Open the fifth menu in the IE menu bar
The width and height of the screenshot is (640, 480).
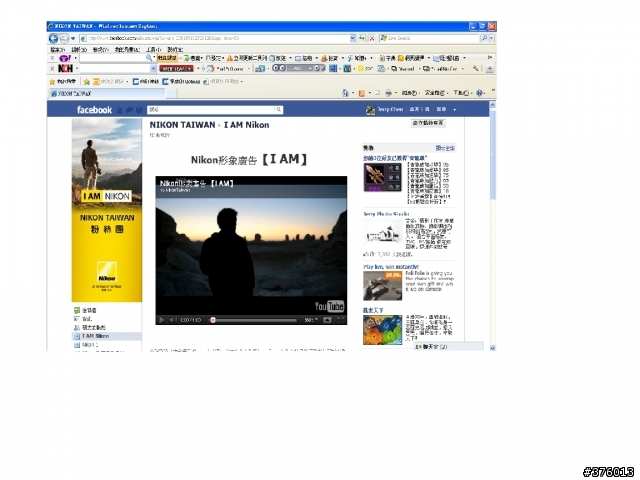(x=153, y=49)
